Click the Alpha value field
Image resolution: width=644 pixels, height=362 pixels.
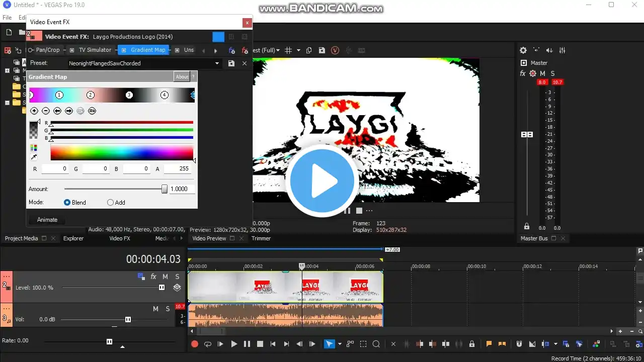(178, 169)
